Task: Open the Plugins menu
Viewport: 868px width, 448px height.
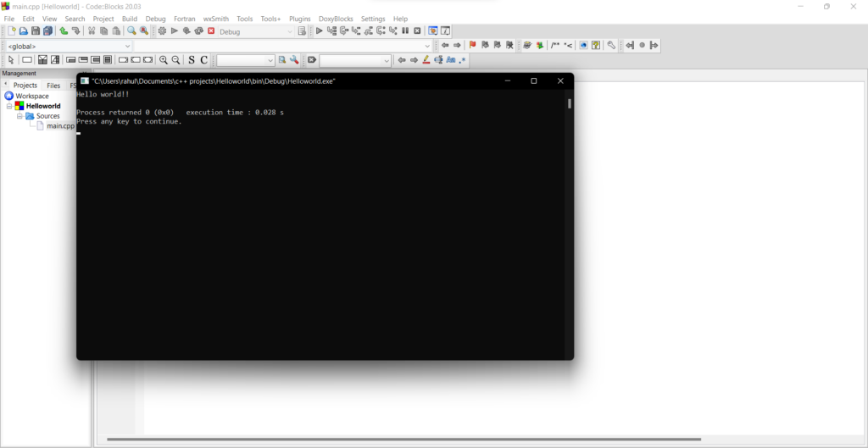Action: pyautogui.click(x=300, y=19)
